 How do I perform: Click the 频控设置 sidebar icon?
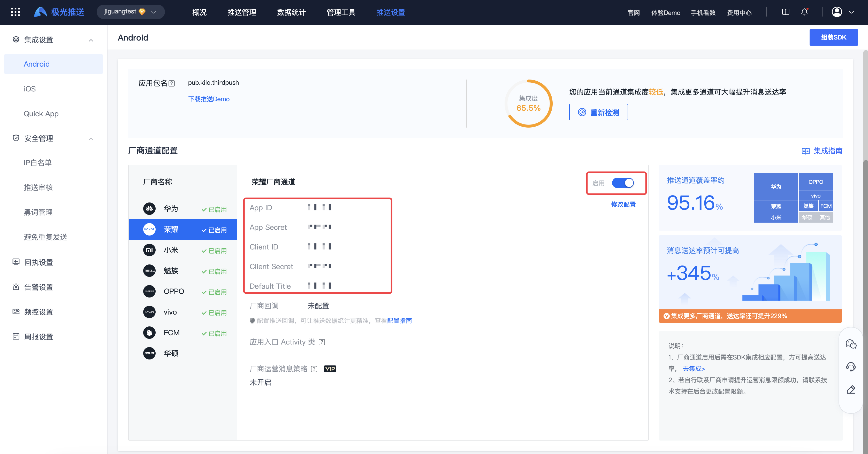pos(16,312)
